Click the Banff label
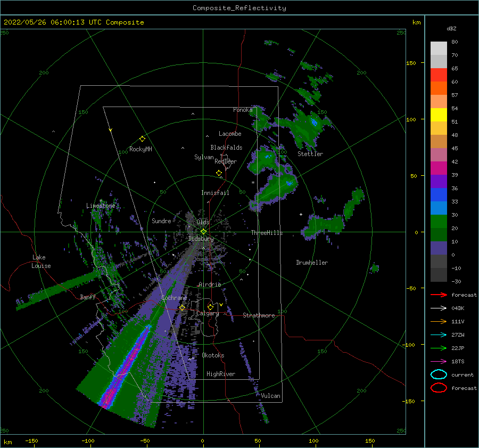479x448 pixels. coord(88,297)
